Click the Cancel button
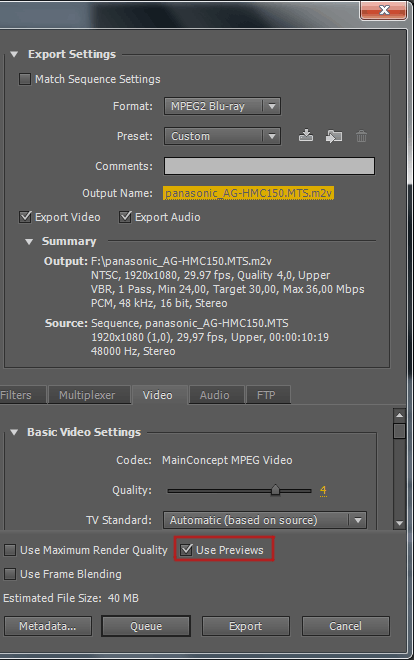This screenshot has width=414, height=660. tap(345, 626)
